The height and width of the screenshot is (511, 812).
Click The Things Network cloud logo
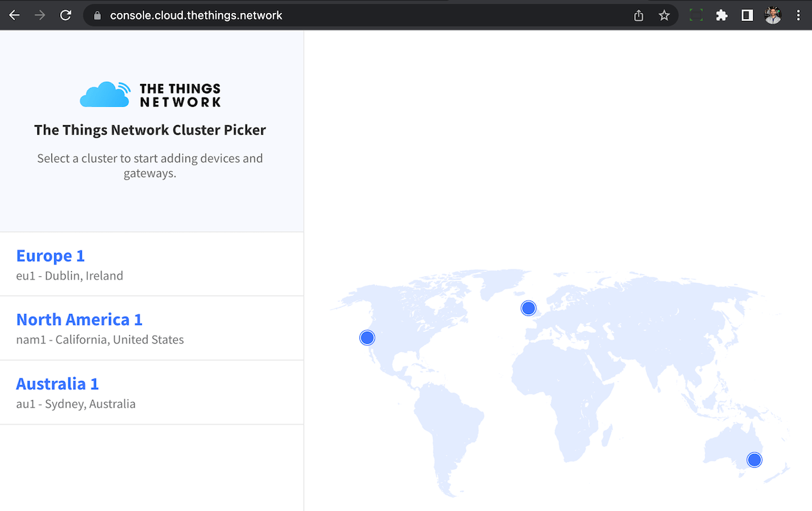point(150,95)
